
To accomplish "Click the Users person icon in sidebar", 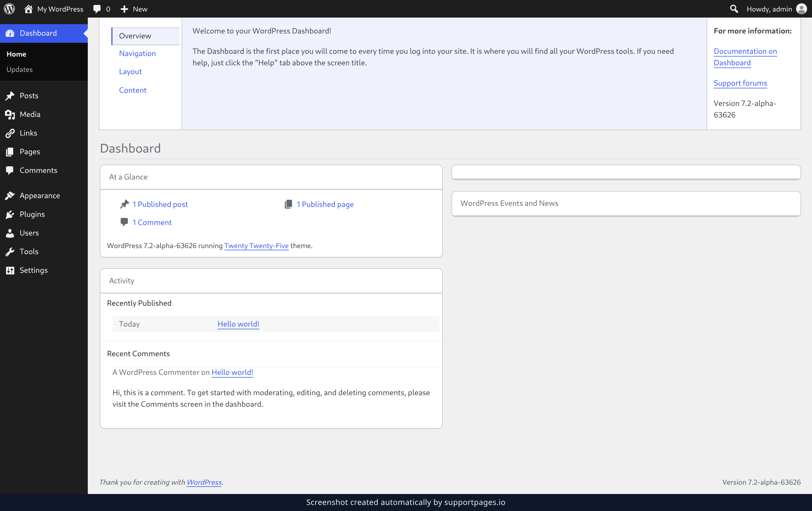I will (x=10, y=233).
